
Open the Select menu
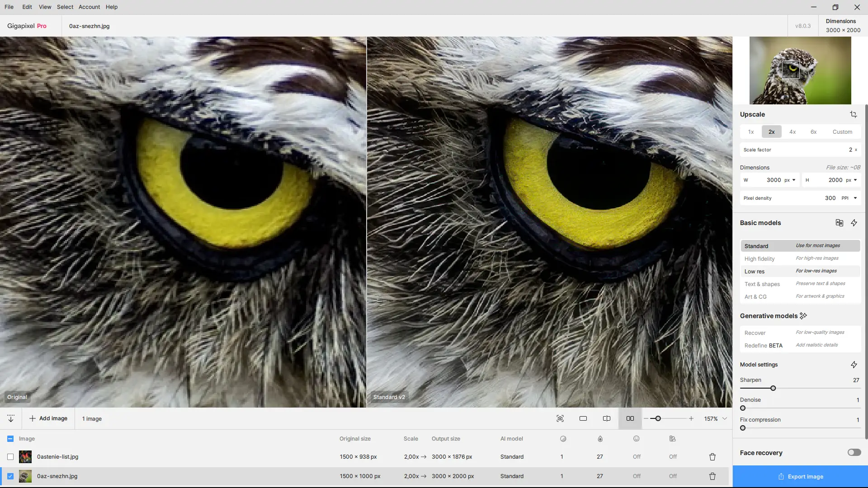(65, 7)
